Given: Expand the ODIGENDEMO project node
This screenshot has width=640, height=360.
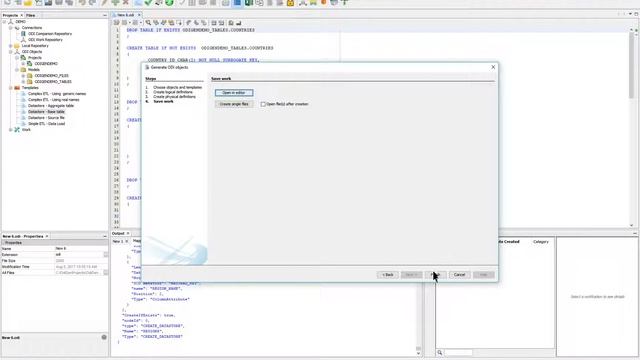Looking at the screenshot, I should pyautogui.click(x=23, y=64).
